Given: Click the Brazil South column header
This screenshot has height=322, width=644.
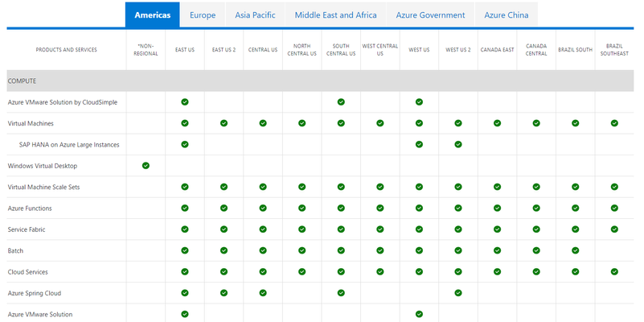Looking at the screenshot, I should point(576,50).
